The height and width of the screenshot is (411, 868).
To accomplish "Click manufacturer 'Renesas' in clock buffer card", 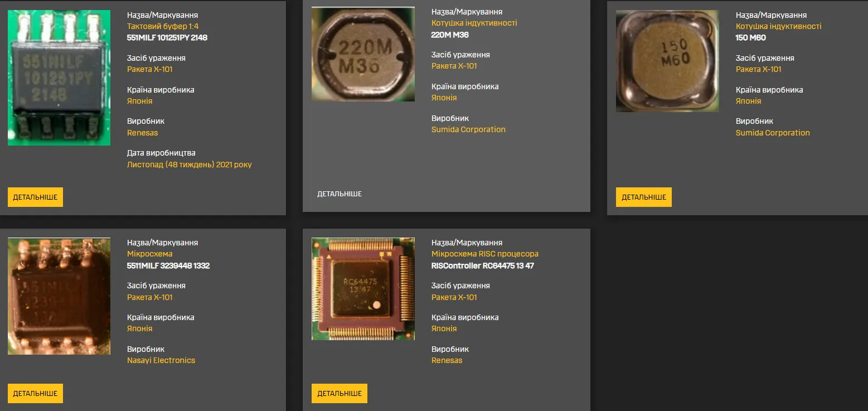I will point(143,133).
